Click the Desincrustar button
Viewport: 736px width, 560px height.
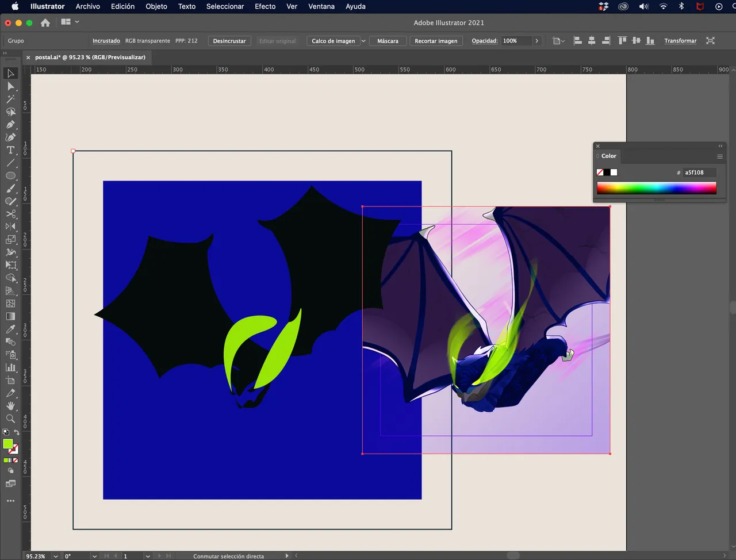pos(229,41)
